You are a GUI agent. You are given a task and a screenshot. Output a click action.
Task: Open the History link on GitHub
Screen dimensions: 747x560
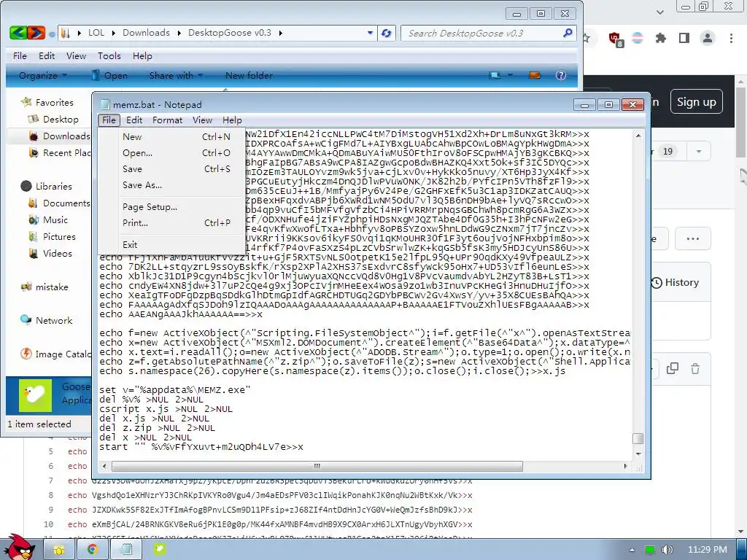[675, 282]
